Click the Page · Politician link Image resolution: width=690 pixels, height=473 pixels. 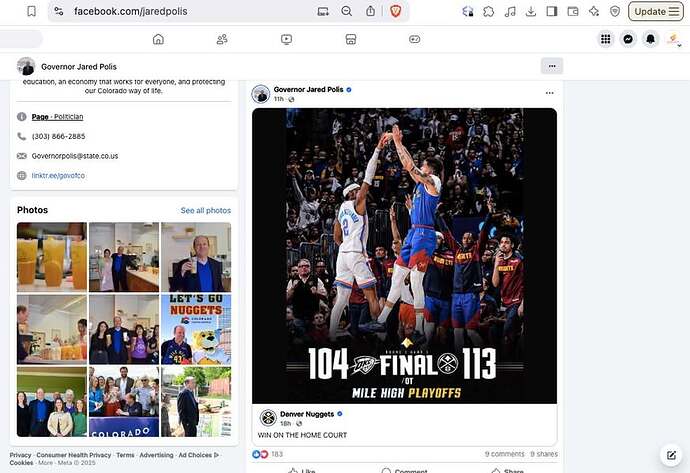(57, 117)
